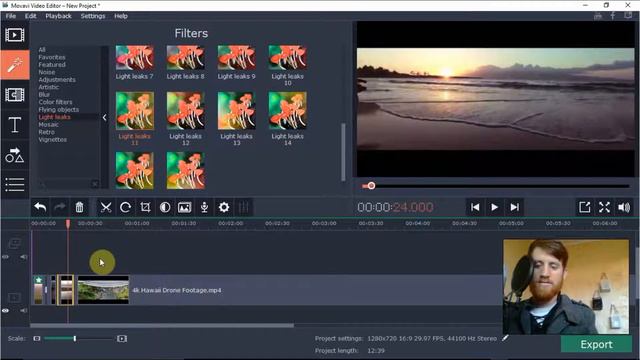Open the image transition wizard icon
640x360 pixels.
pyautogui.click(x=184, y=207)
